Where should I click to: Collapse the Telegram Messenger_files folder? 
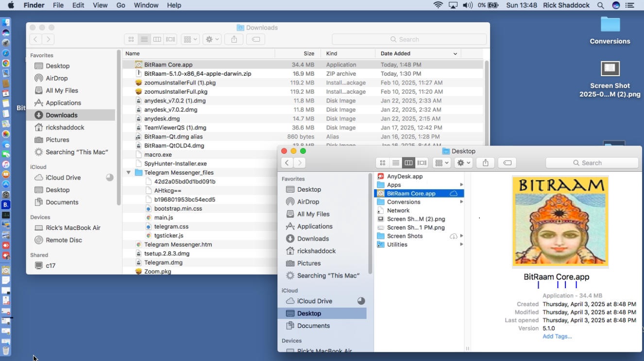pos(129,172)
